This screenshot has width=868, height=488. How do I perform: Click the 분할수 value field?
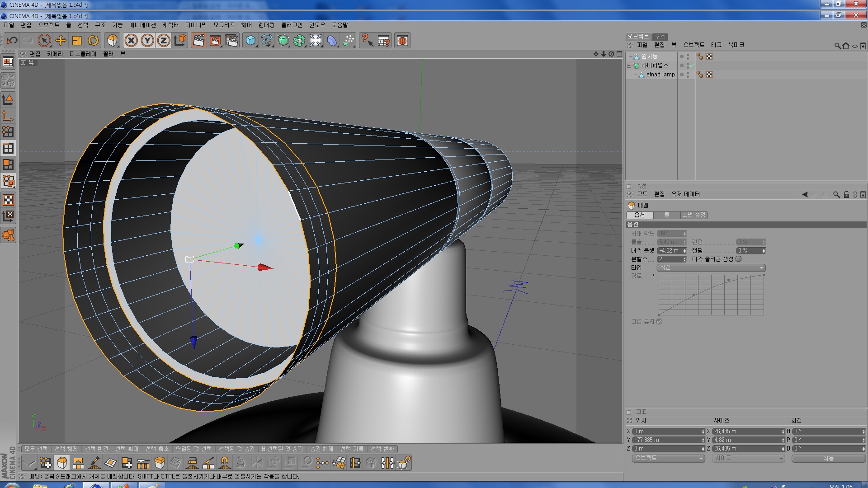[x=672, y=259]
